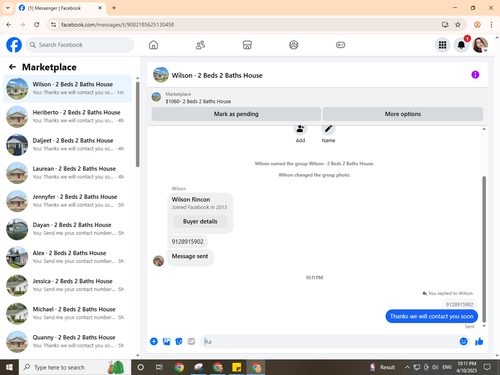Image resolution: width=500 pixels, height=375 pixels.
Task: Open the Home feed icon
Action: click(x=153, y=45)
